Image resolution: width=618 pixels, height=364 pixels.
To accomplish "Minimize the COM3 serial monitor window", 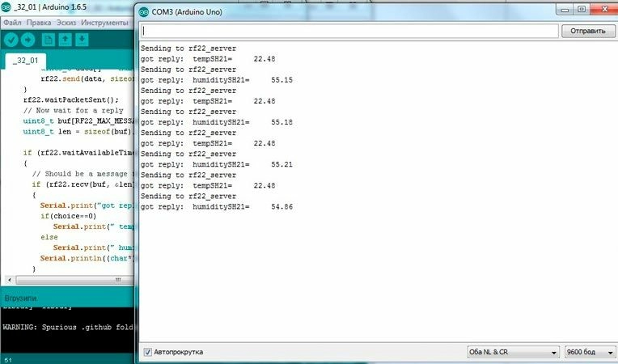I will coord(563,11).
